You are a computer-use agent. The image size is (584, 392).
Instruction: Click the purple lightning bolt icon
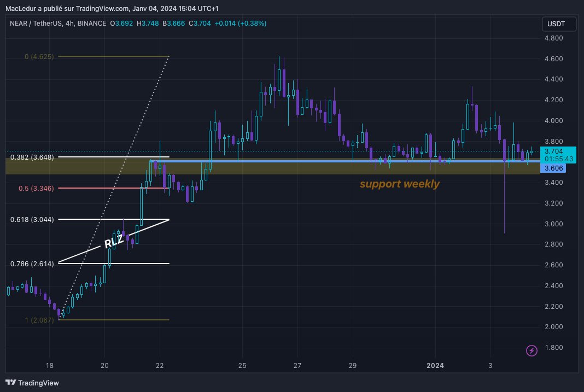pyautogui.click(x=532, y=350)
